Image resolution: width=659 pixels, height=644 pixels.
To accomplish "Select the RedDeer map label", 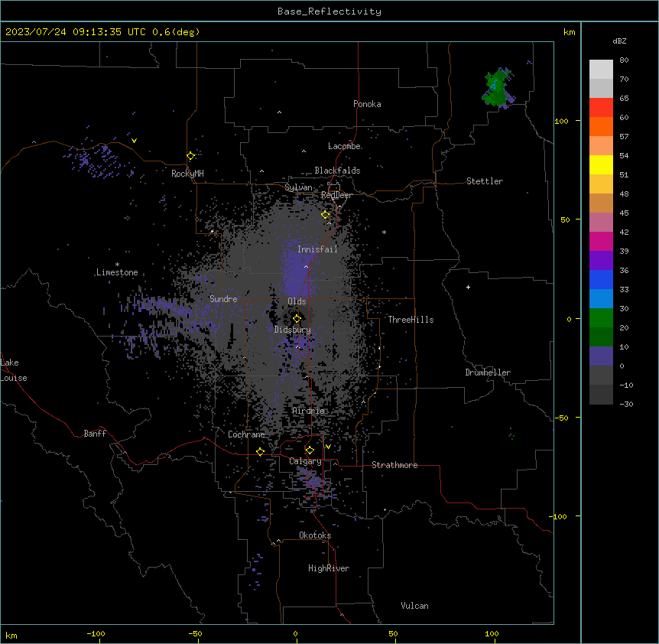I will coord(336,195).
